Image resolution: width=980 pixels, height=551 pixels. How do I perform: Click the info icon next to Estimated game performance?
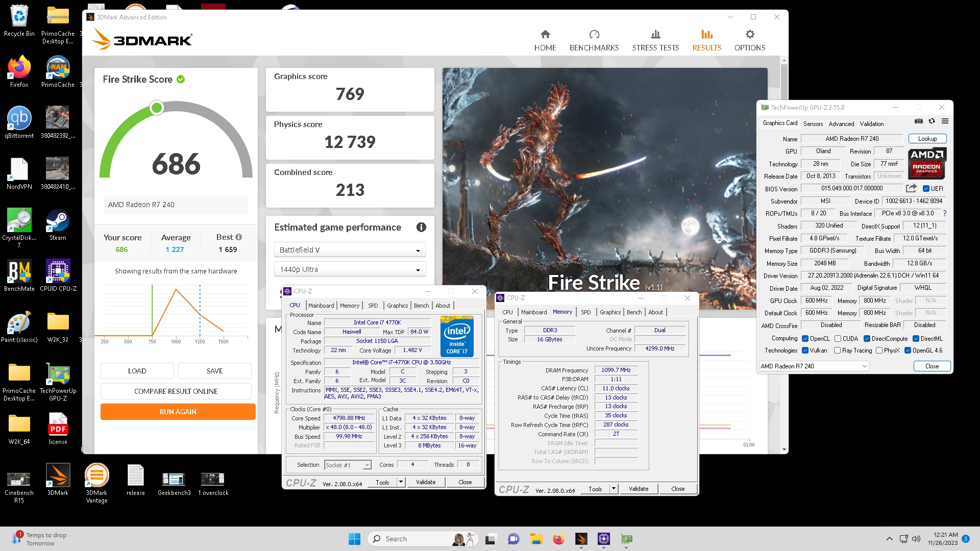point(421,228)
